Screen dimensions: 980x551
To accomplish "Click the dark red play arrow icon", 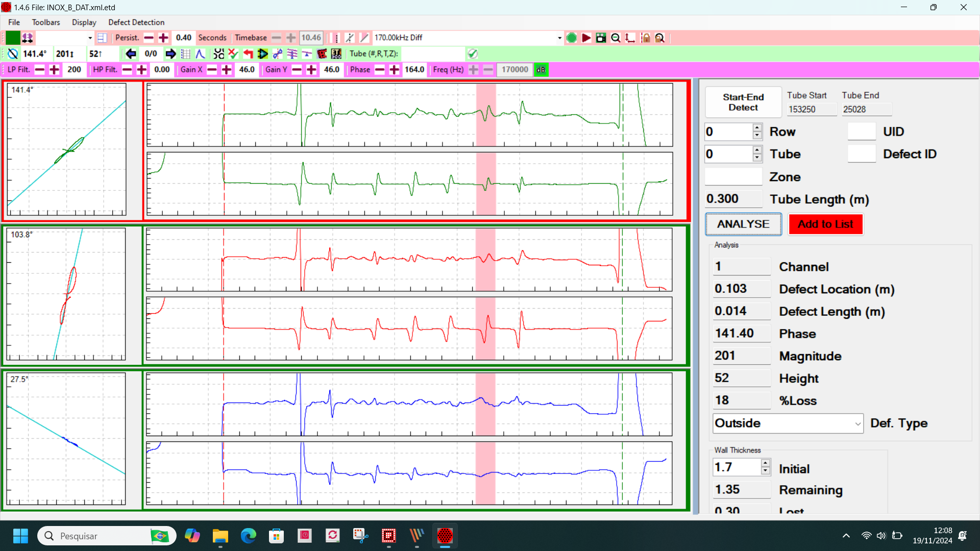I will (x=586, y=38).
